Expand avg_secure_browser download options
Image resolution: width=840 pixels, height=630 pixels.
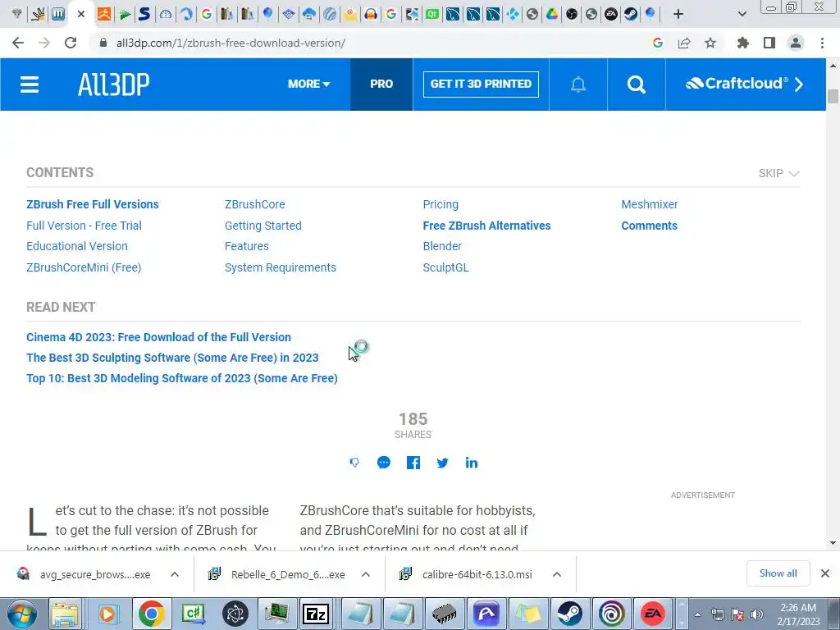click(x=175, y=574)
